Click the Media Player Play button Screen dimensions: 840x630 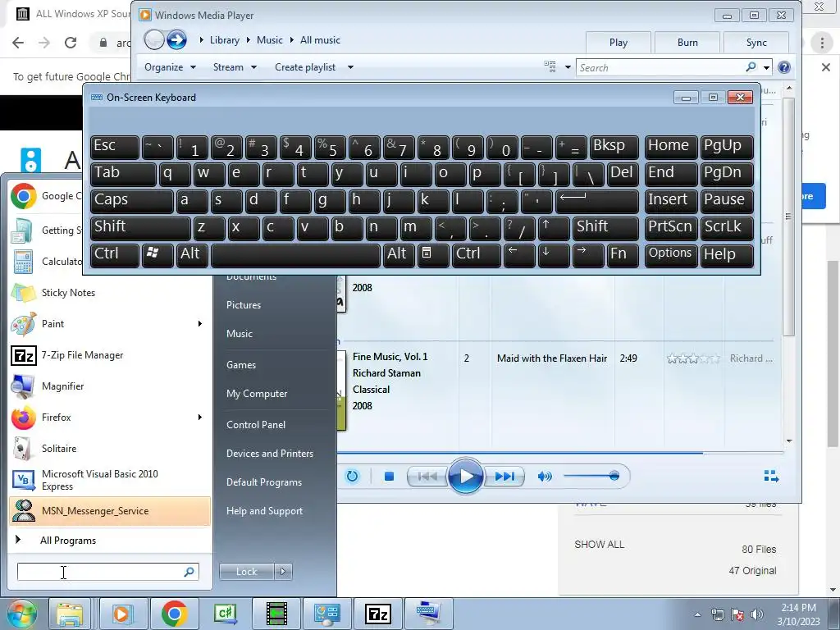tap(465, 476)
